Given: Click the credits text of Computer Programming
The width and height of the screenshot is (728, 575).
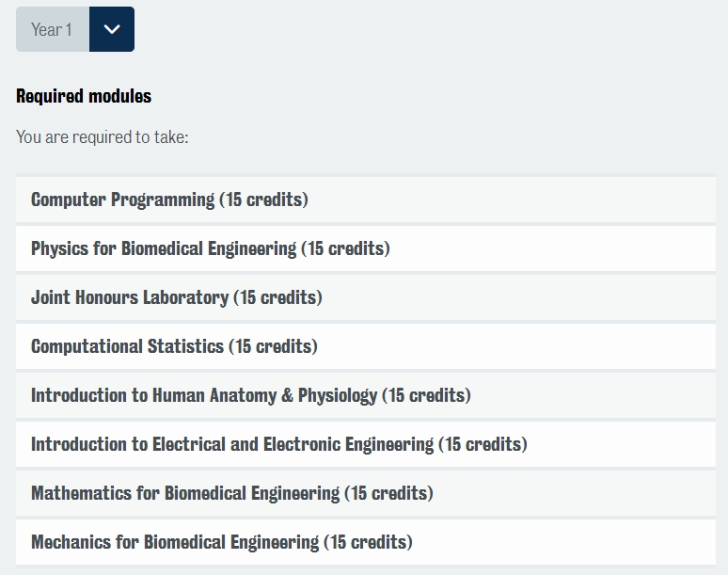Looking at the screenshot, I should pos(264,200).
